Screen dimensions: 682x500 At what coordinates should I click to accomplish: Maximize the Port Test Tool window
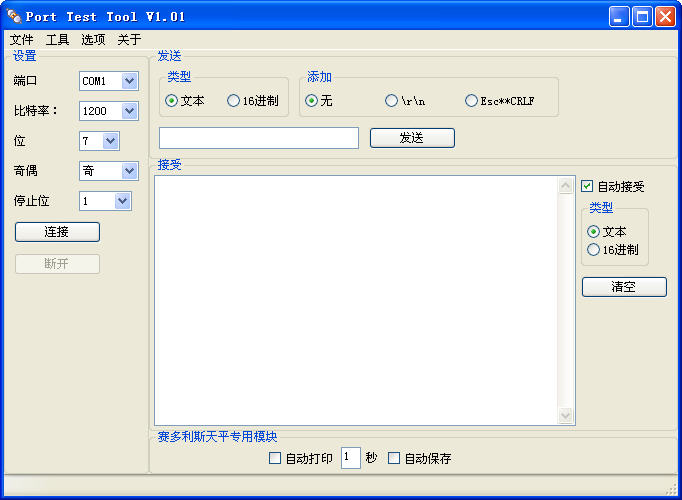point(642,17)
